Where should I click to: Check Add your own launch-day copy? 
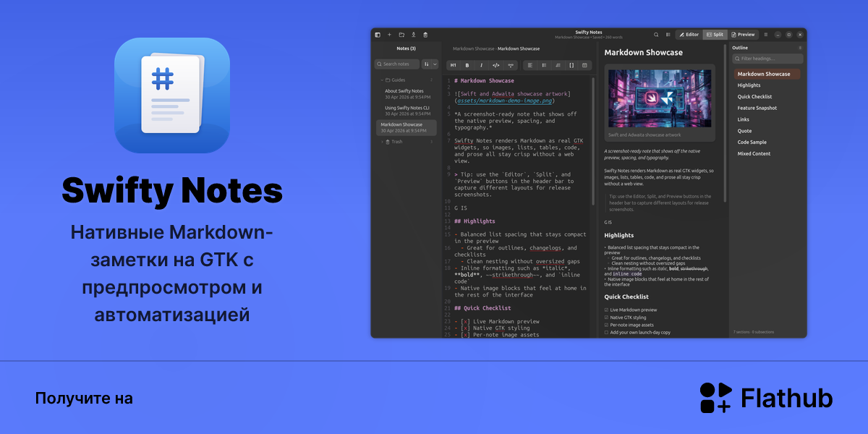[x=606, y=333]
